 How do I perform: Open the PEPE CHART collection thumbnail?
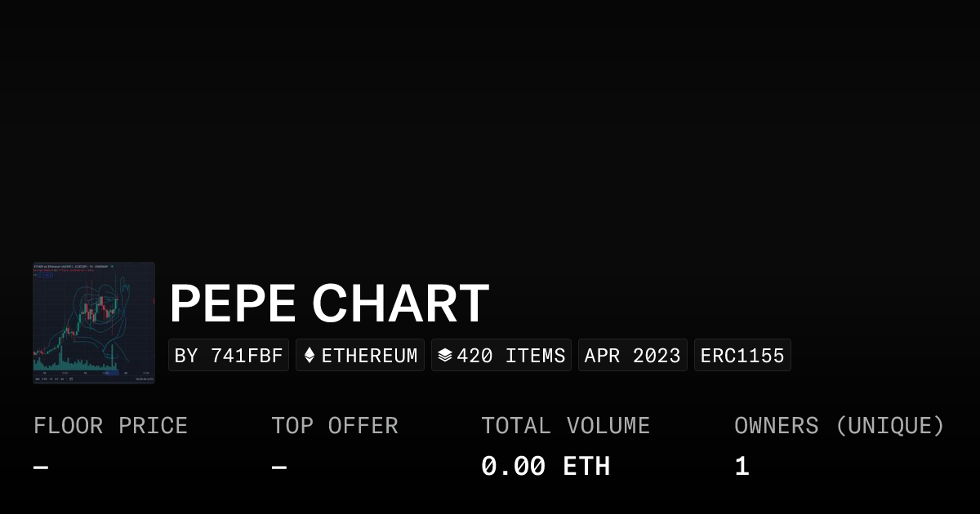(94, 323)
